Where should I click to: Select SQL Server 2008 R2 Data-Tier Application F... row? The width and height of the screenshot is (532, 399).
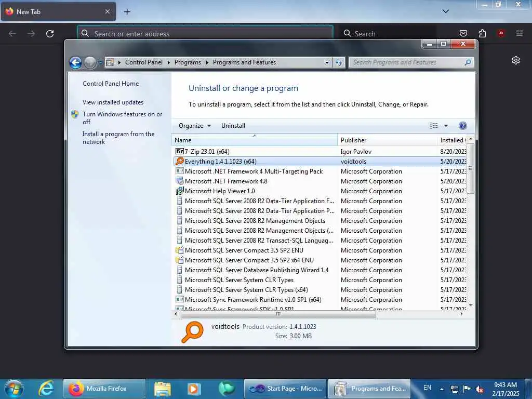coord(320,201)
